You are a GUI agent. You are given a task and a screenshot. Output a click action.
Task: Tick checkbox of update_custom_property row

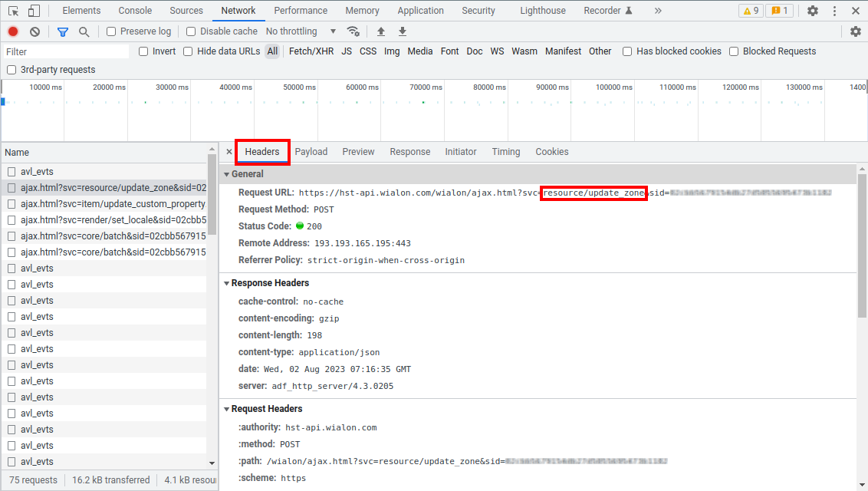pos(11,204)
